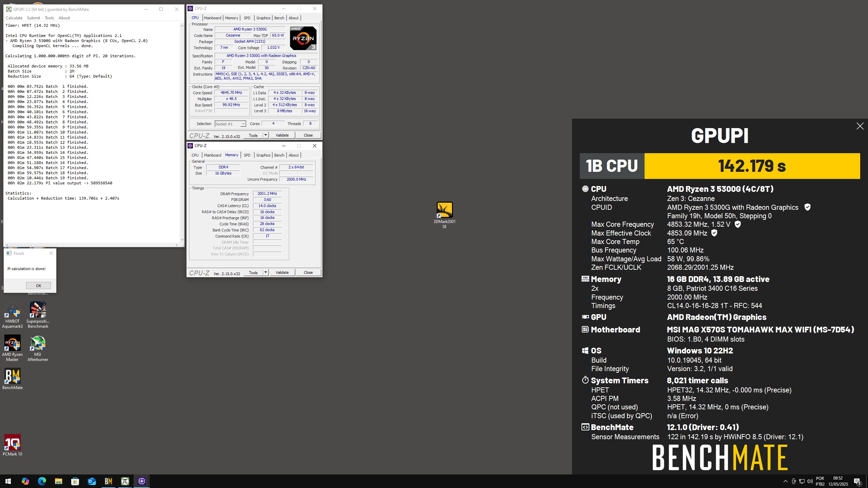Open Bench tab in top CPU-Z window

pos(279,18)
